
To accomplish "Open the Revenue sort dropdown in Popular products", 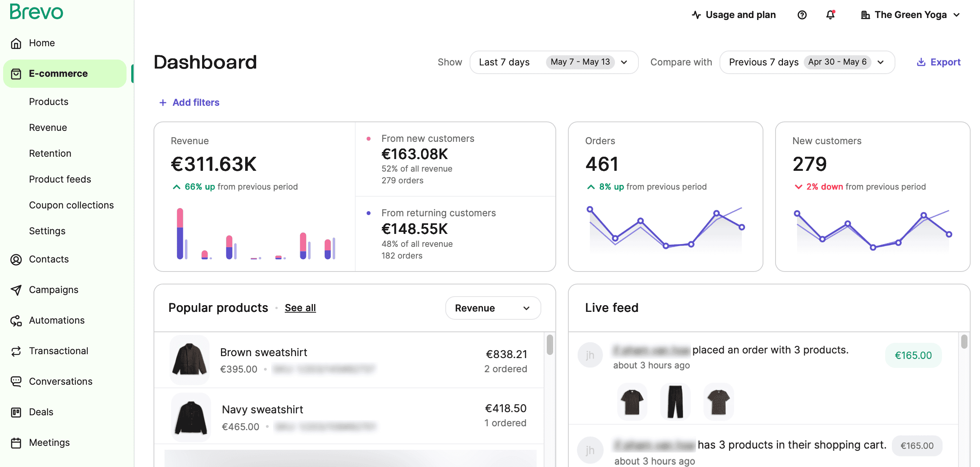I will [493, 308].
